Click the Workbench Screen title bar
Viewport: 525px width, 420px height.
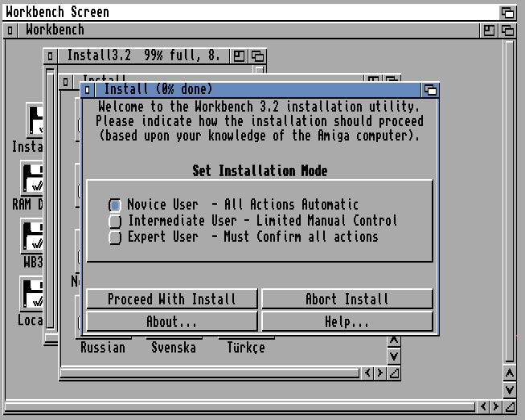241,12
